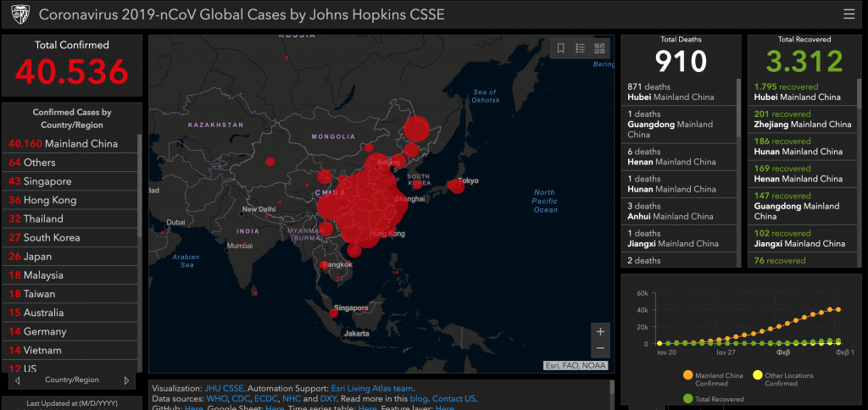Screen dimensions: 868x410
Task: Toggle Other Locations Confirmed chart series
Action: [758, 375]
